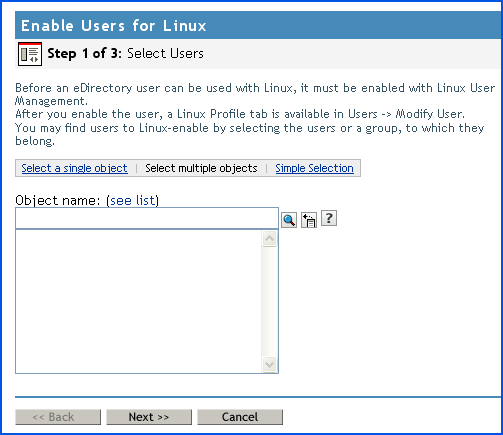Open the see list link
Image resolution: width=503 pixels, height=435 pixels.
click(132, 200)
